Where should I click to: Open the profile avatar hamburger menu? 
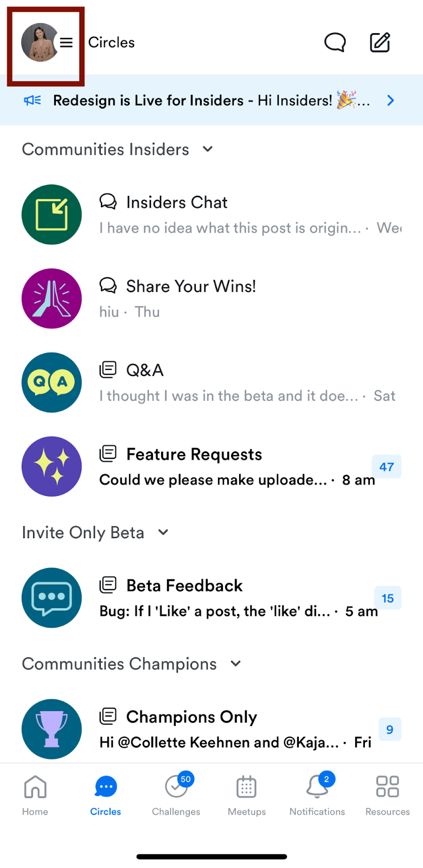(x=47, y=43)
